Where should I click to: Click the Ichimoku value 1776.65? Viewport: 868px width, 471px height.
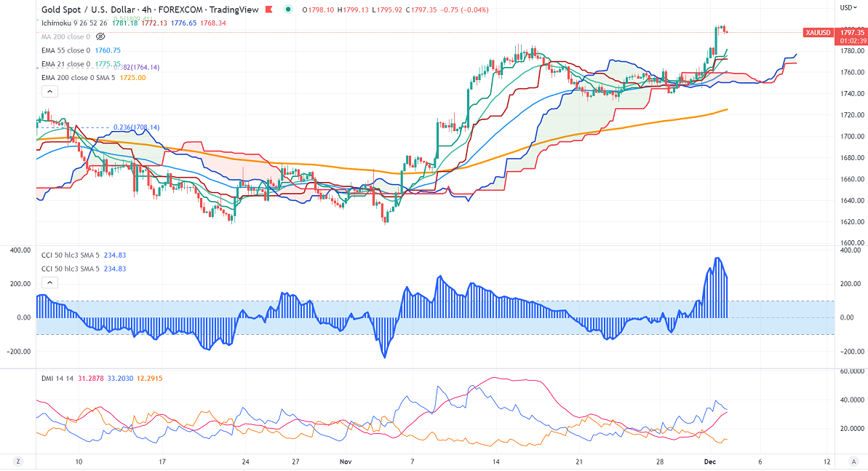[x=183, y=23]
